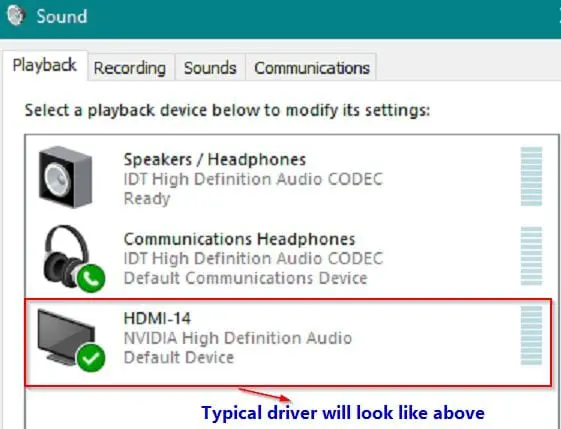This screenshot has width=561, height=429.
Task: Select the Playback tab
Action: (x=45, y=65)
